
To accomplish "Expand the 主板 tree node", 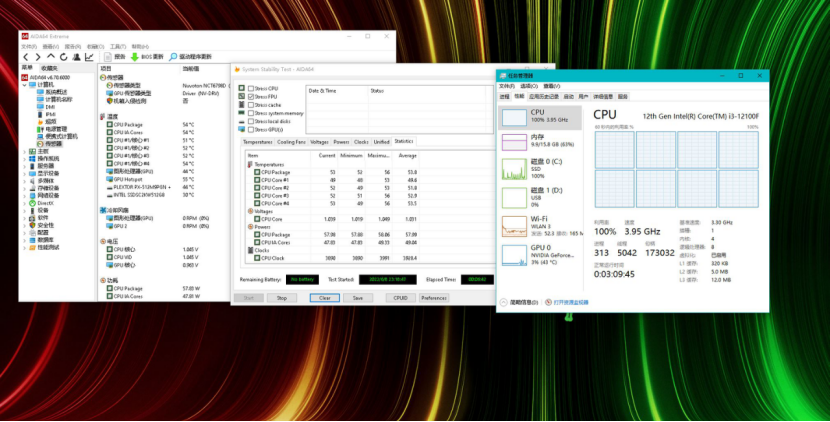I will tap(24, 151).
